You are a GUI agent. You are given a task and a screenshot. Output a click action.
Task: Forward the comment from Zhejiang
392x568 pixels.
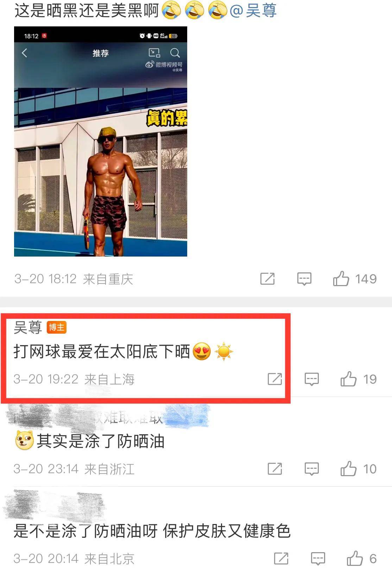(274, 469)
